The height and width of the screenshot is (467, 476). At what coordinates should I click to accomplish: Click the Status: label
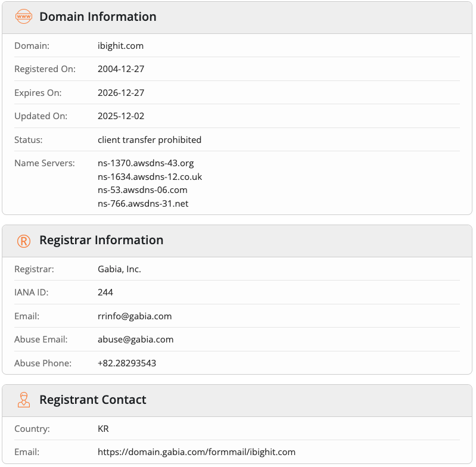28,140
